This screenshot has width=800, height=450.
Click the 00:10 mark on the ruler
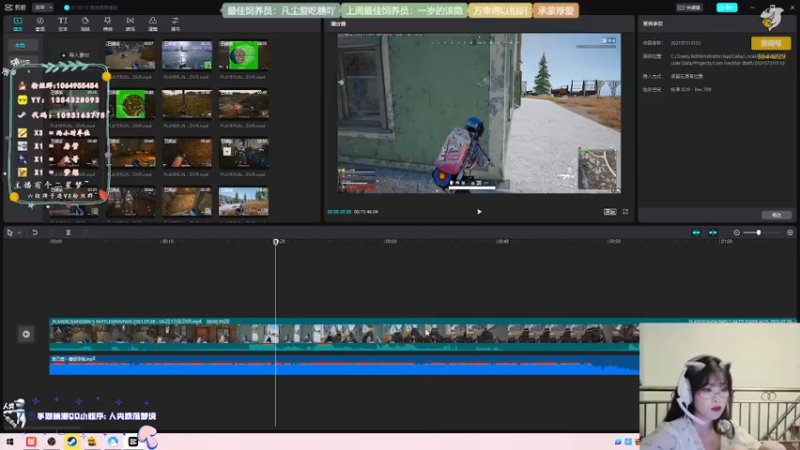(167, 241)
